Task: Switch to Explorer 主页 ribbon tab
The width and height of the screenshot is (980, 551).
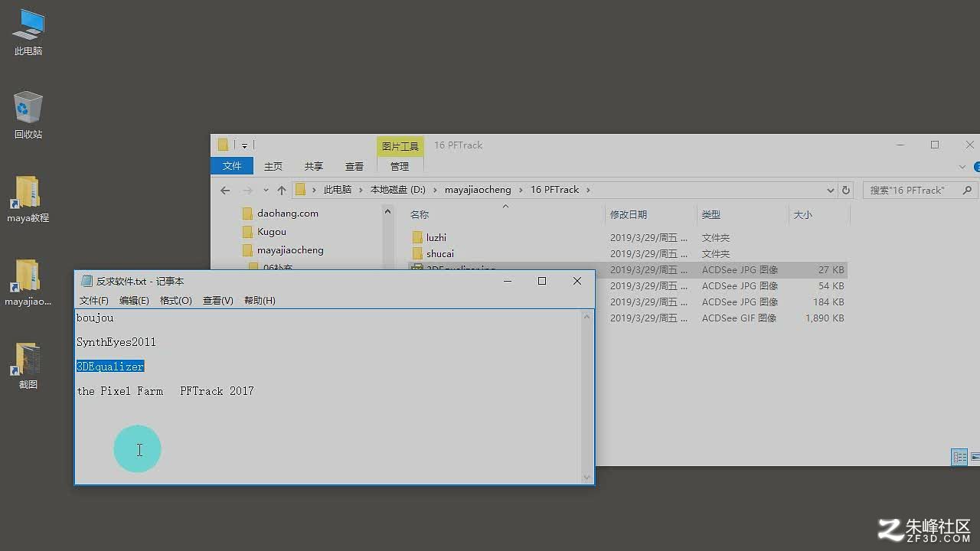Action: (273, 166)
